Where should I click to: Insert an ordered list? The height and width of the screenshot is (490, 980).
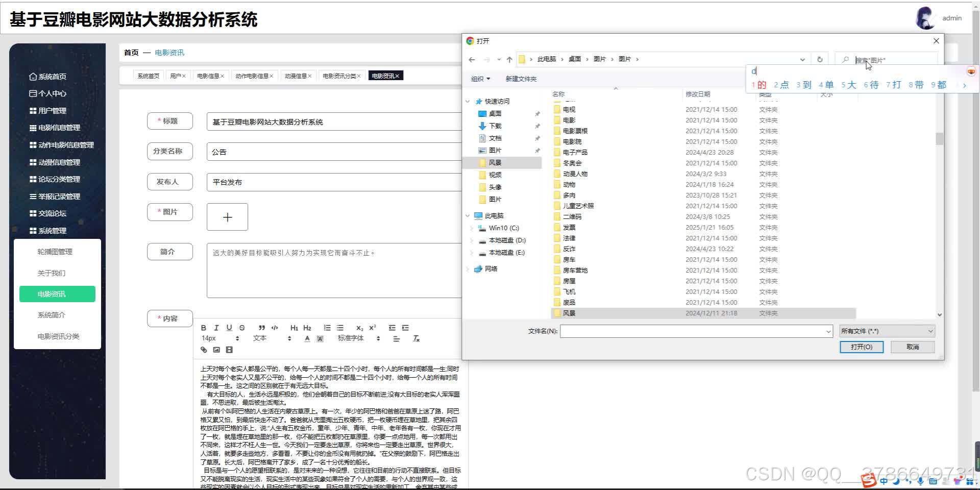[x=327, y=328]
